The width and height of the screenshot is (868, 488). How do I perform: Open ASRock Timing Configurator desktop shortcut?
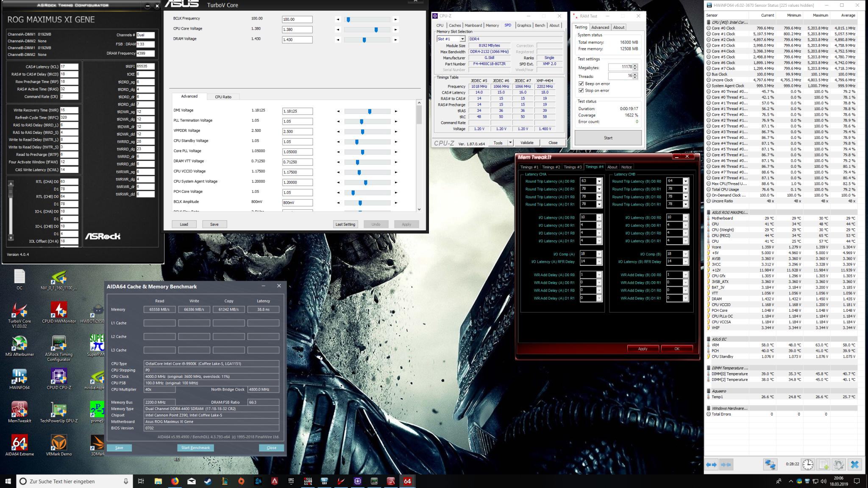[x=59, y=349]
